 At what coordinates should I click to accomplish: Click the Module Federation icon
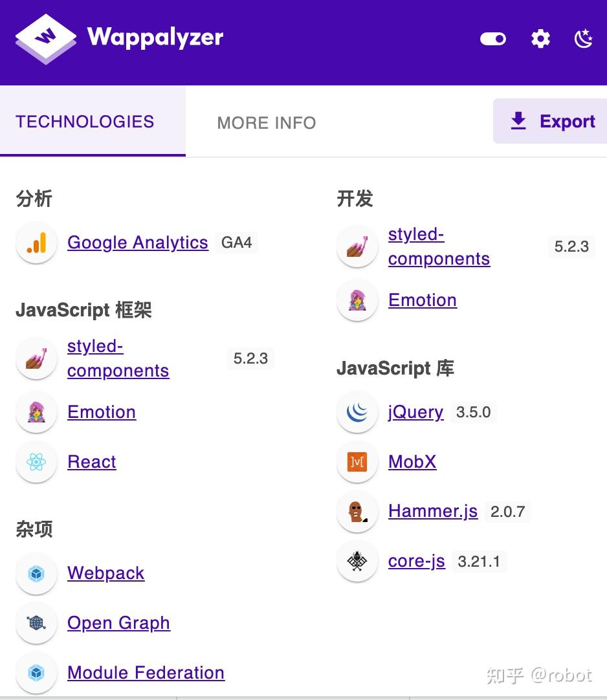tap(36, 673)
